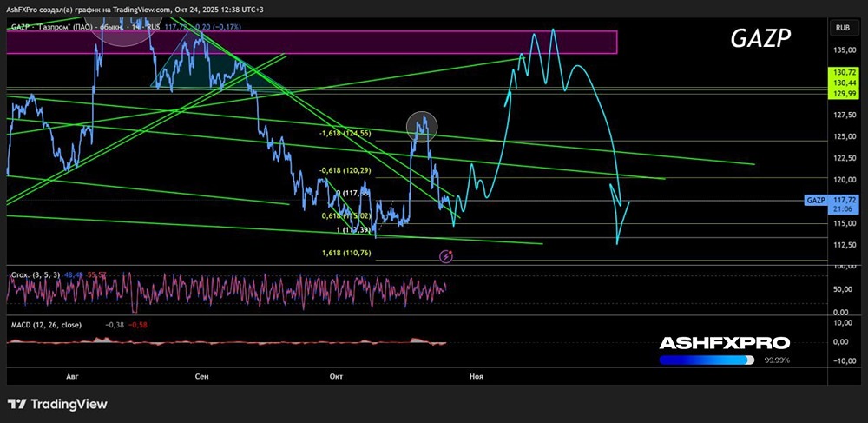
Task: Click the MACD -10,00 axis value
Action: coord(844,361)
